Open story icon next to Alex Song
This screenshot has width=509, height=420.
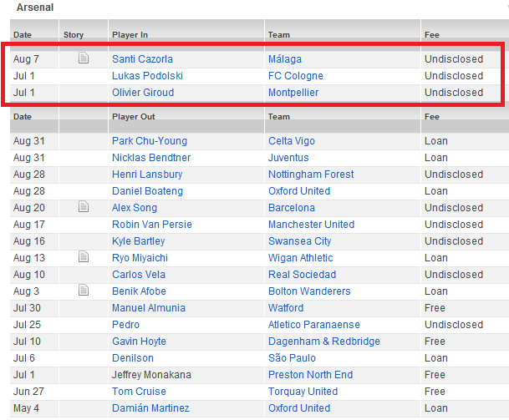pyautogui.click(x=83, y=207)
